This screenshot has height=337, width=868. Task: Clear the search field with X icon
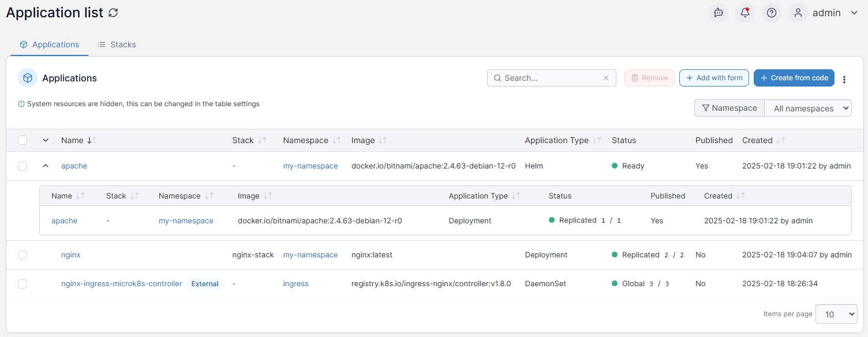coord(606,78)
